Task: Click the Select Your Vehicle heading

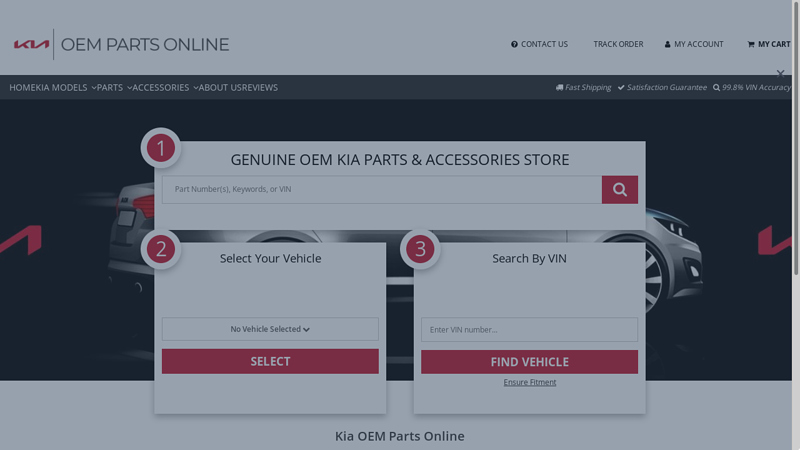Action: point(270,259)
